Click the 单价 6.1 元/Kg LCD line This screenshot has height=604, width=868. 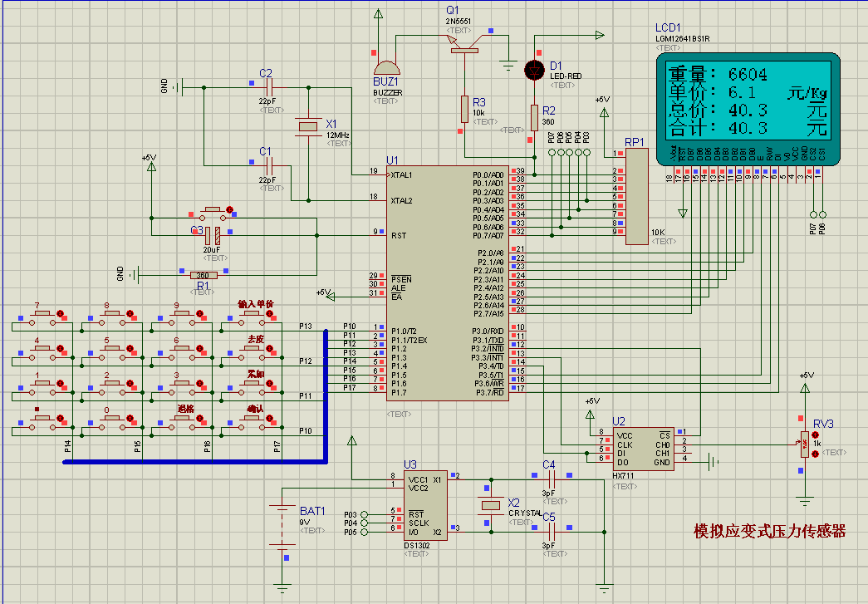(748, 92)
